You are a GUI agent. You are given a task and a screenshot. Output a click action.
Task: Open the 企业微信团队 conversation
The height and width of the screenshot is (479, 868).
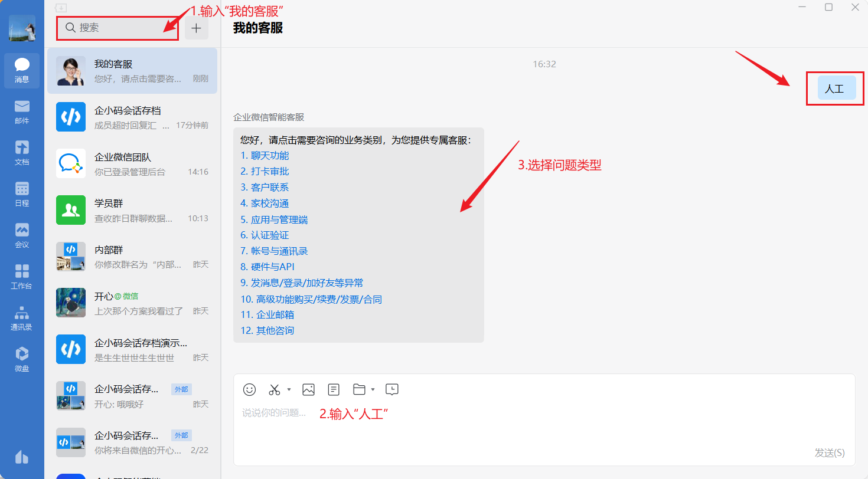point(132,164)
